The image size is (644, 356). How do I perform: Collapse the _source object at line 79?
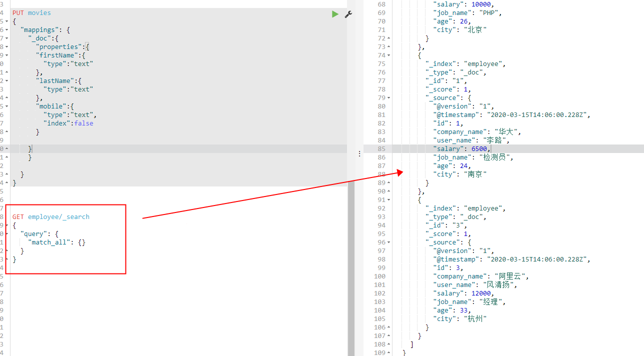pos(387,97)
